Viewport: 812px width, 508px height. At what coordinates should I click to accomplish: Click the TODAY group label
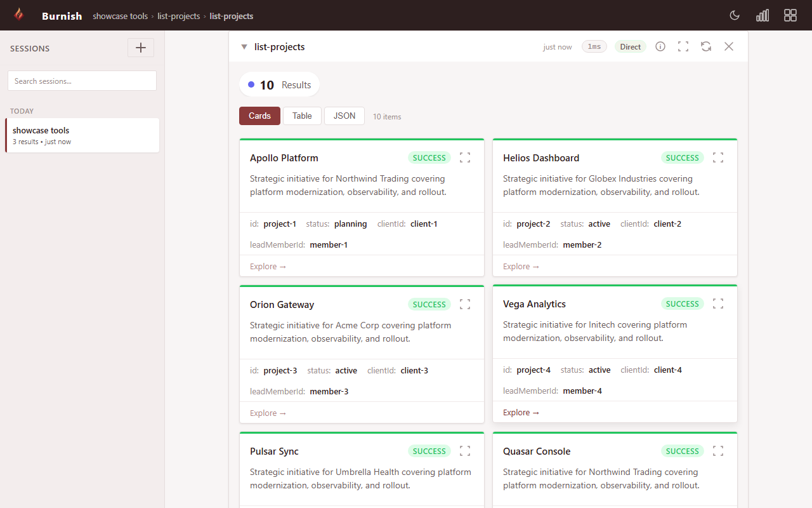22,111
